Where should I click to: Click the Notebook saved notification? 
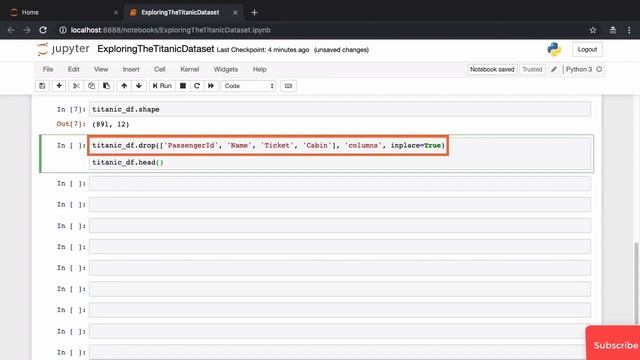(x=492, y=69)
